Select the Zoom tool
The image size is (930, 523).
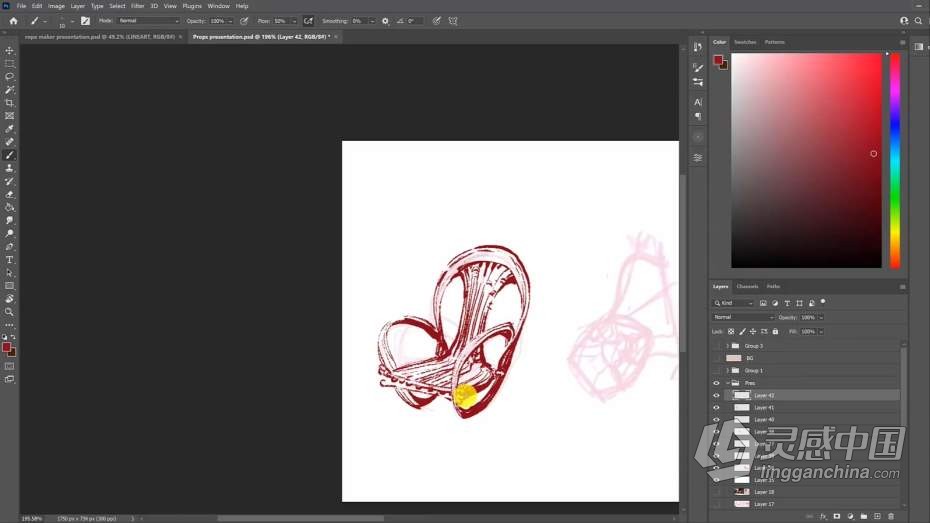tap(10, 312)
